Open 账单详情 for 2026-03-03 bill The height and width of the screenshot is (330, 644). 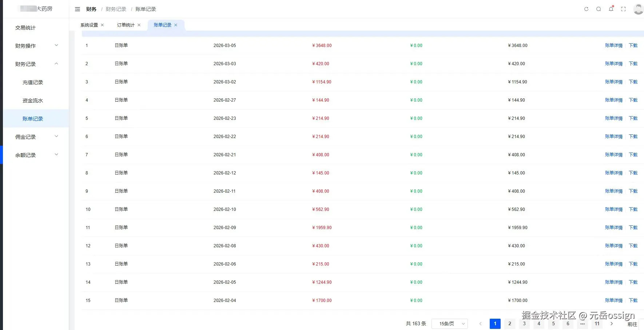614,64
